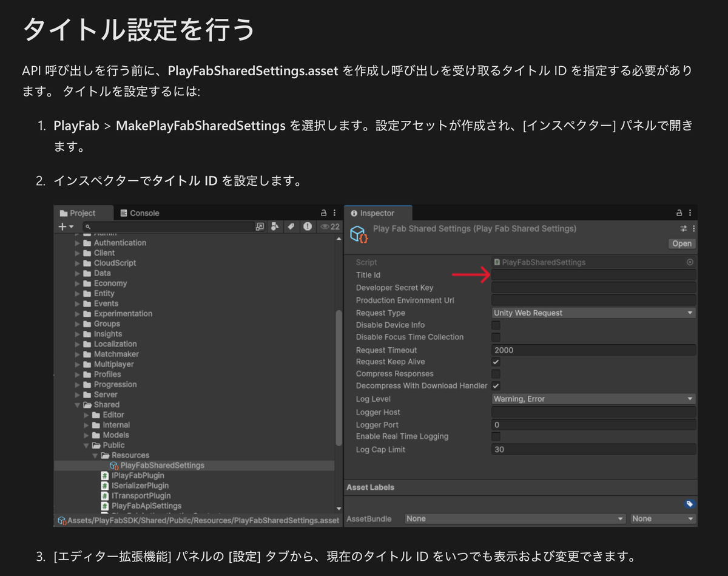728x576 pixels.
Task: Select ISerializerPlugin script file
Action: pos(135,486)
